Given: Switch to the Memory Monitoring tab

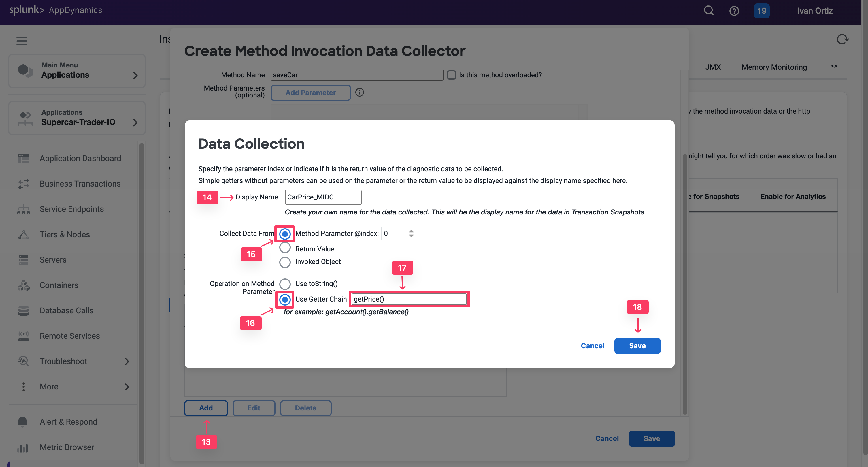Looking at the screenshot, I should [774, 67].
